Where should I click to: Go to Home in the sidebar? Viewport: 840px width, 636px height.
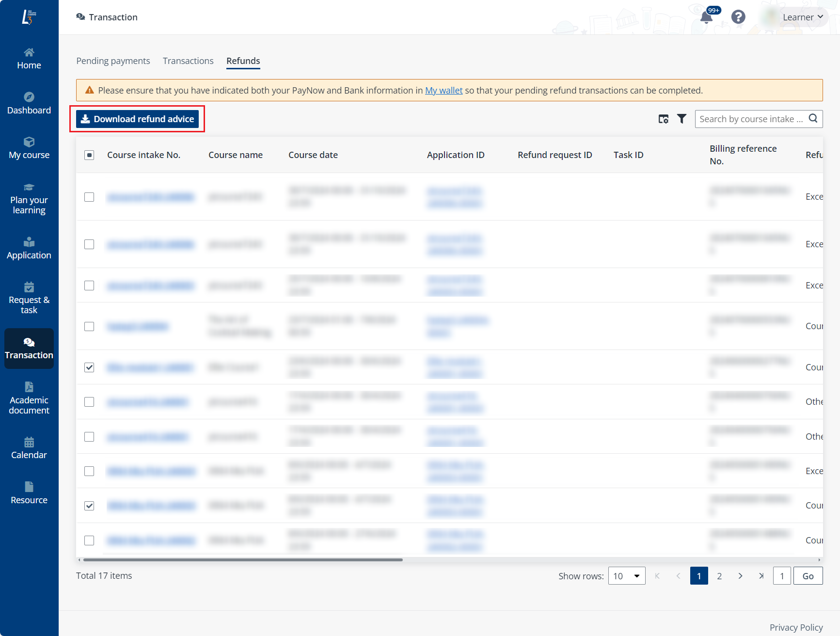[29, 59]
